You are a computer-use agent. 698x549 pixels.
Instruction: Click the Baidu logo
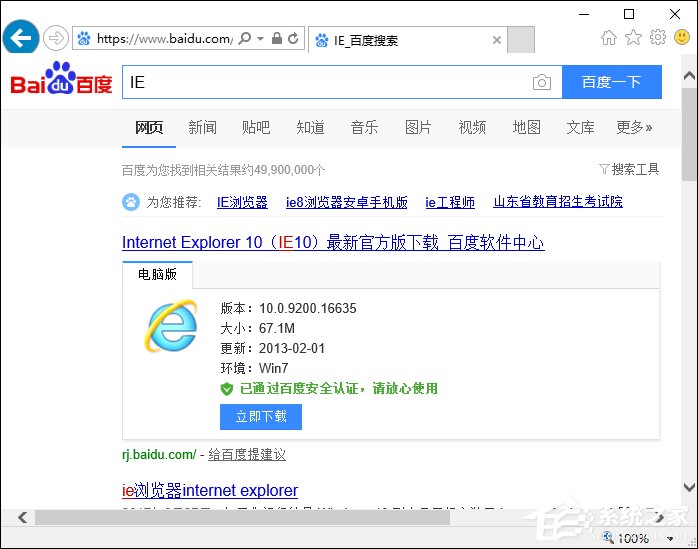61,80
